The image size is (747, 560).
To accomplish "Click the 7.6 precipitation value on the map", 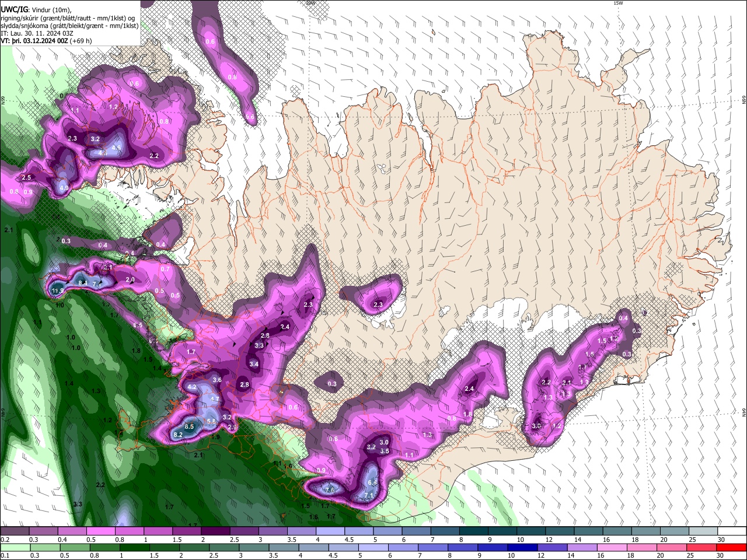I will tap(330, 490).
